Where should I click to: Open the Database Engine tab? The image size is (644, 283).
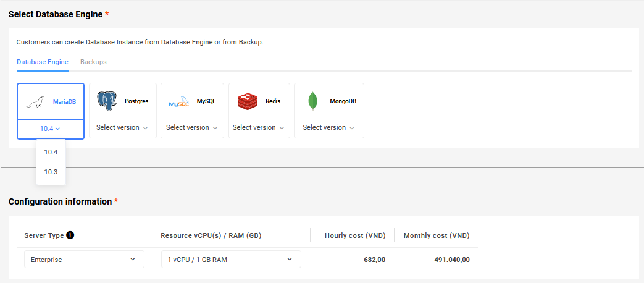[43, 62]
